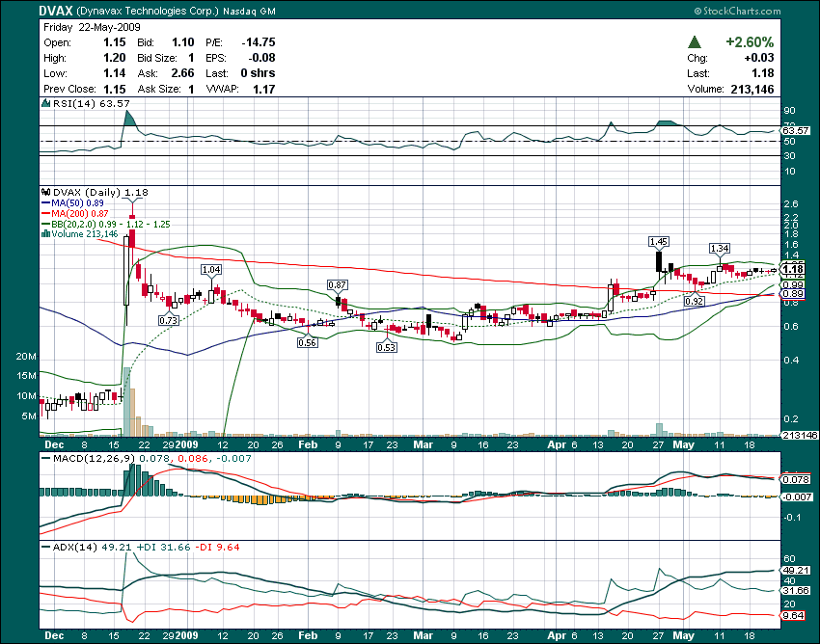This screenshot has height=644, width=820.
Task: Click the VWAP value 1.17
Action: tap(264, 90)
